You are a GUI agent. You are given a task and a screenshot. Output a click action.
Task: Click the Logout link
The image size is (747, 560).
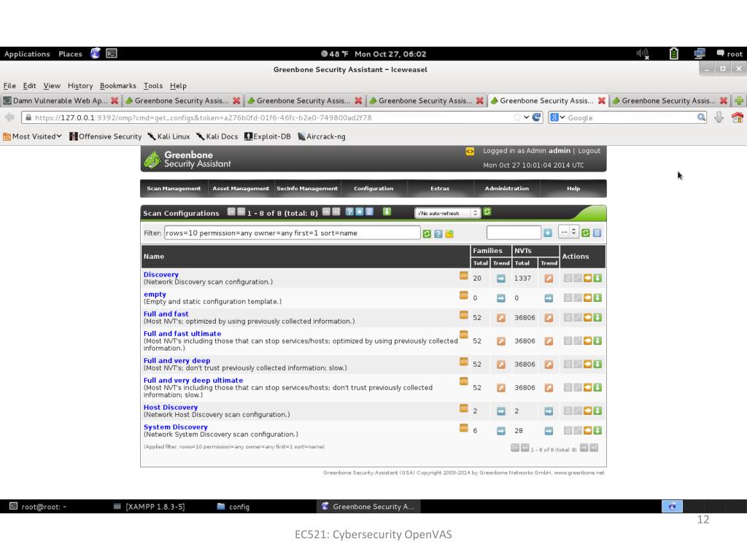(x=589, y=151)
